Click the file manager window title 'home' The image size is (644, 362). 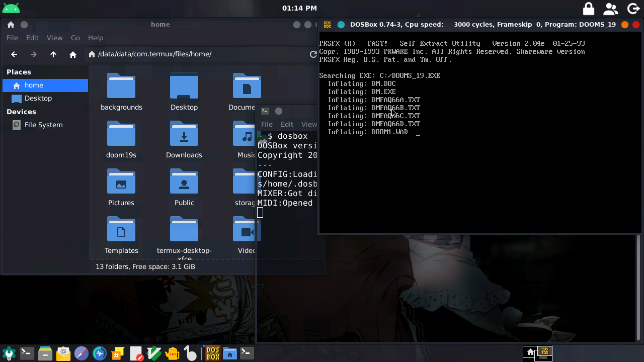(x=160, y=24)
